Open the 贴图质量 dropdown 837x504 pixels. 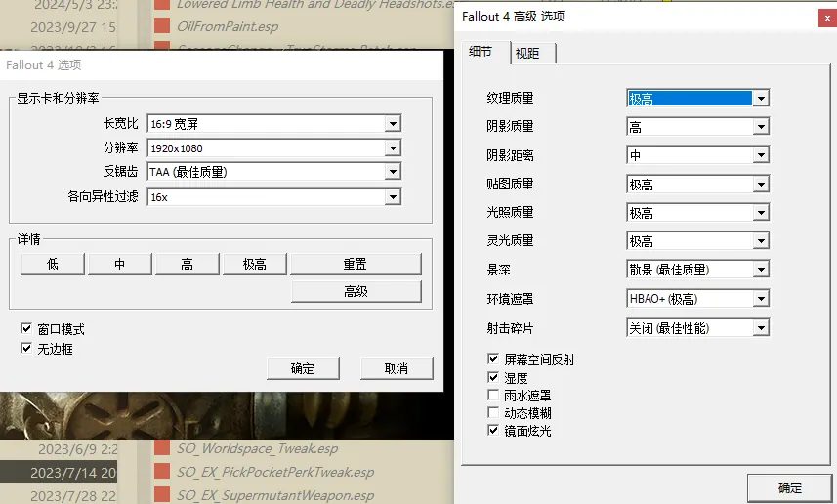coord(697,185)
